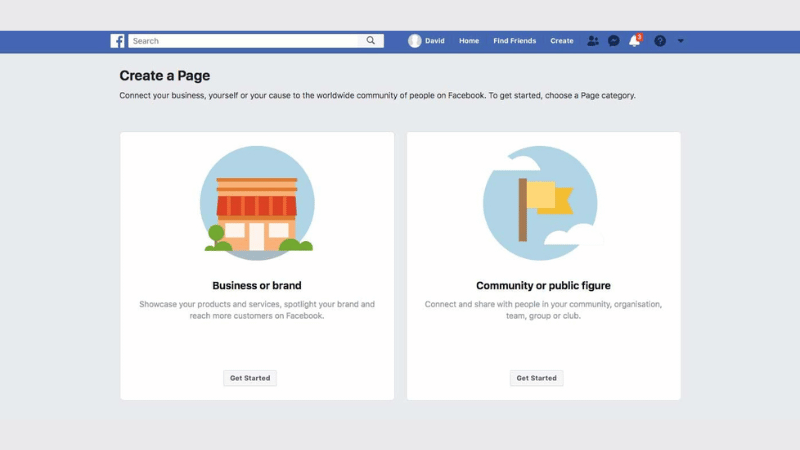Click the Community card description text
The height and width of the screenshot is (450, 800).
pos(543,309)
